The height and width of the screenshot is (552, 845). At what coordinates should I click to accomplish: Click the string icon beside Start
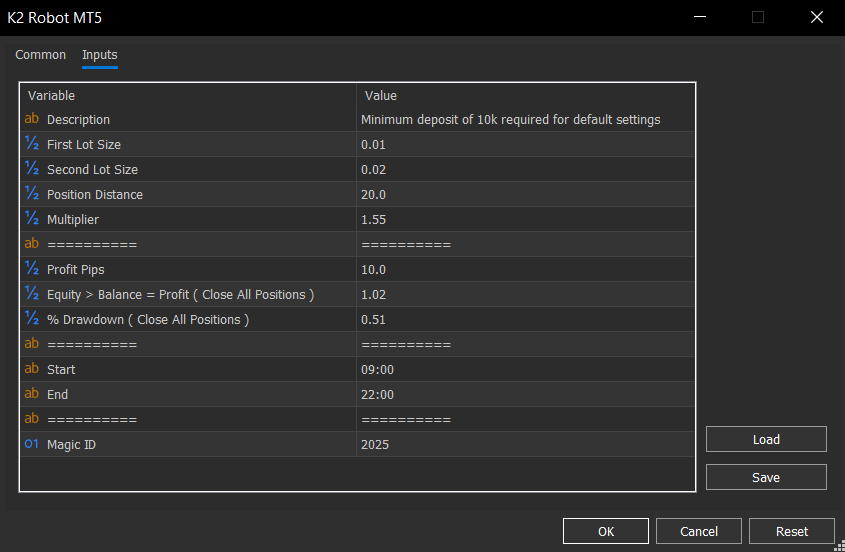point(32,369)
